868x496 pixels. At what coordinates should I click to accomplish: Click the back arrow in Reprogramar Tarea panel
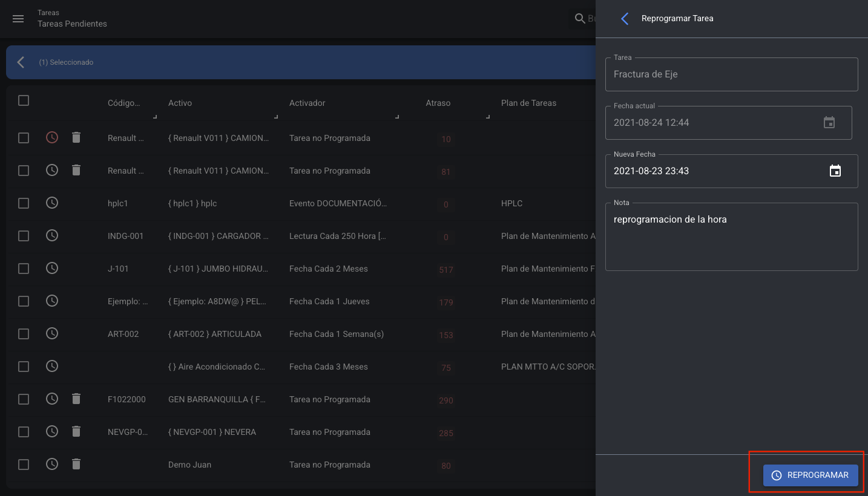[x=625, y=19]
